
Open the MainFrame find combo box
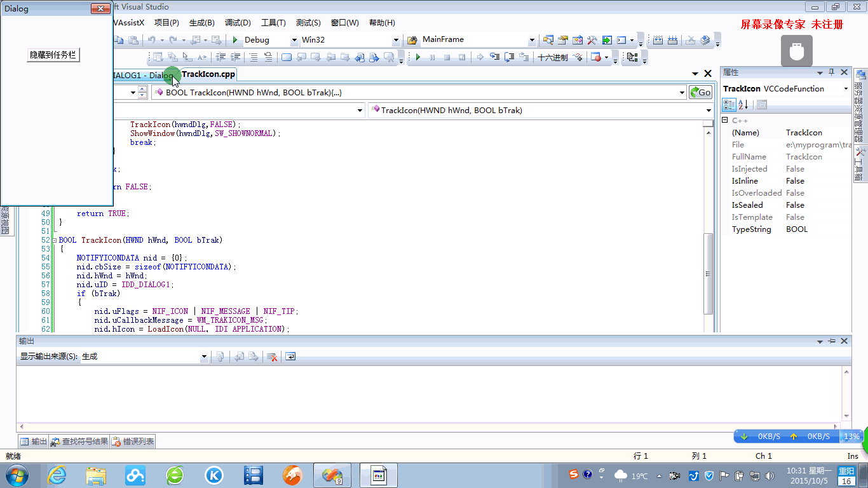pos(532,40)
